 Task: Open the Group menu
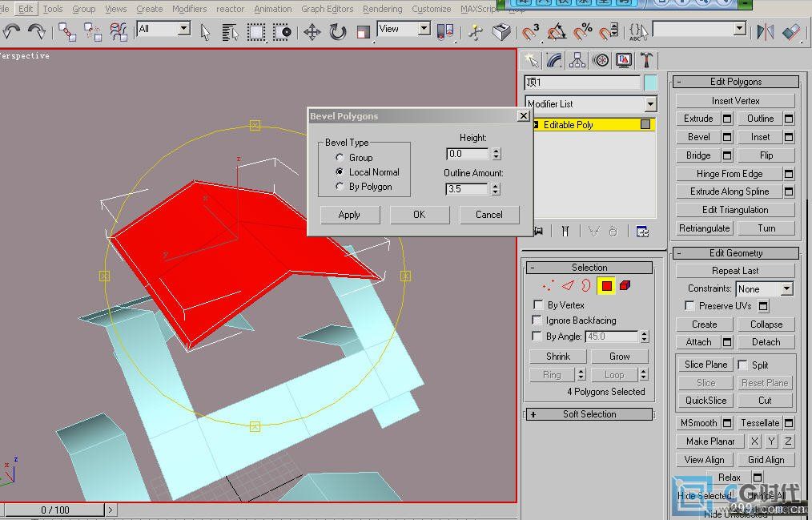coord(84,9)
